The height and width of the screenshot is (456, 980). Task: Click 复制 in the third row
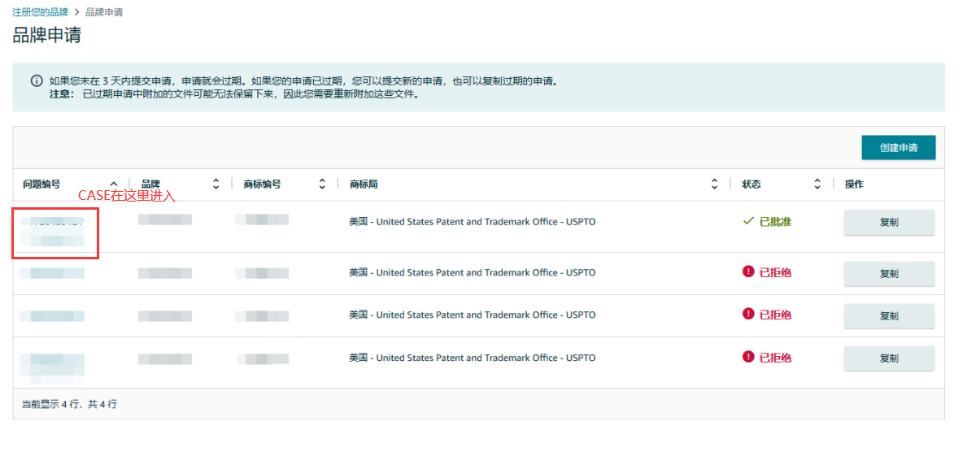coord(889,316)
